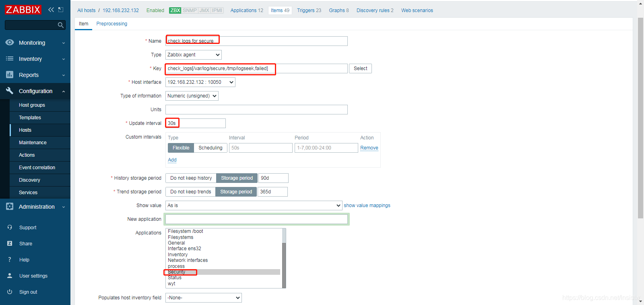644x305 pixels.
Task: Click the Administration gear icon
Action: click(x=10, y=207)
